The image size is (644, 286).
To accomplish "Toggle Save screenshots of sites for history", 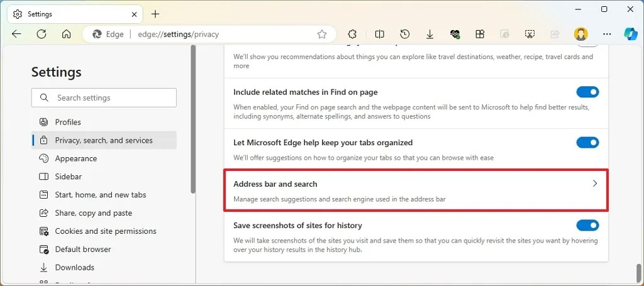I will click(588, 225).
